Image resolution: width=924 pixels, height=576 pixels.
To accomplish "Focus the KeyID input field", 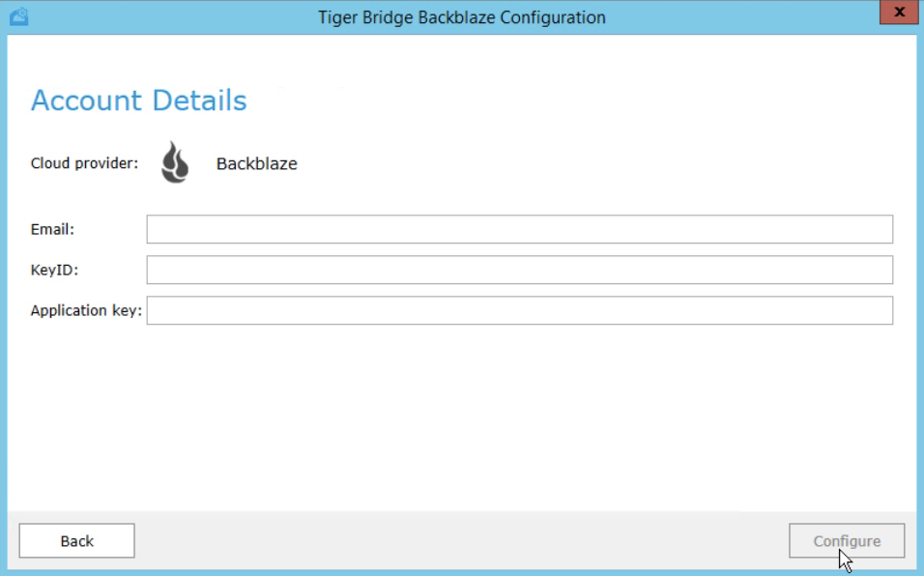I will [520, 270].
